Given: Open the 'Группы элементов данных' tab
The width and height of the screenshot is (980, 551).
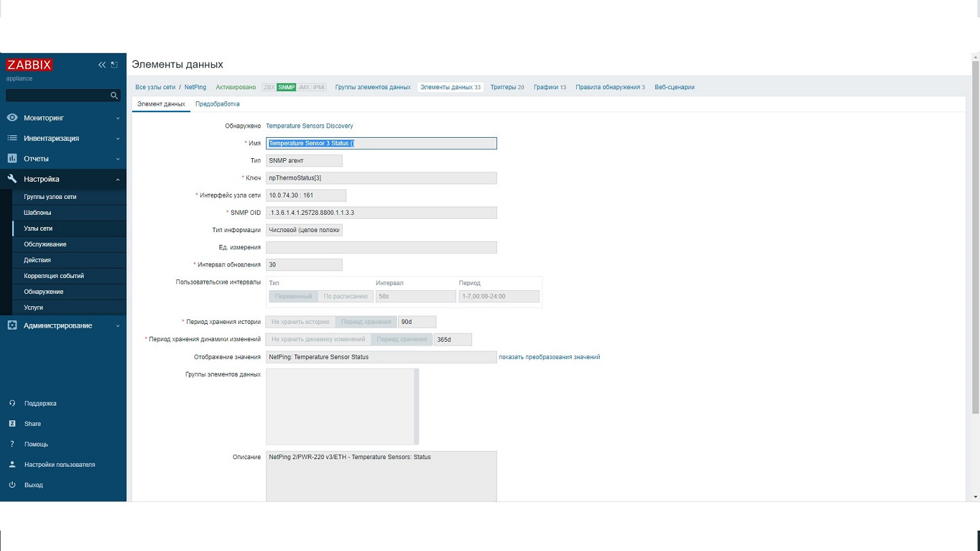Looking at the screenshot, I should (x=373, y=87).
